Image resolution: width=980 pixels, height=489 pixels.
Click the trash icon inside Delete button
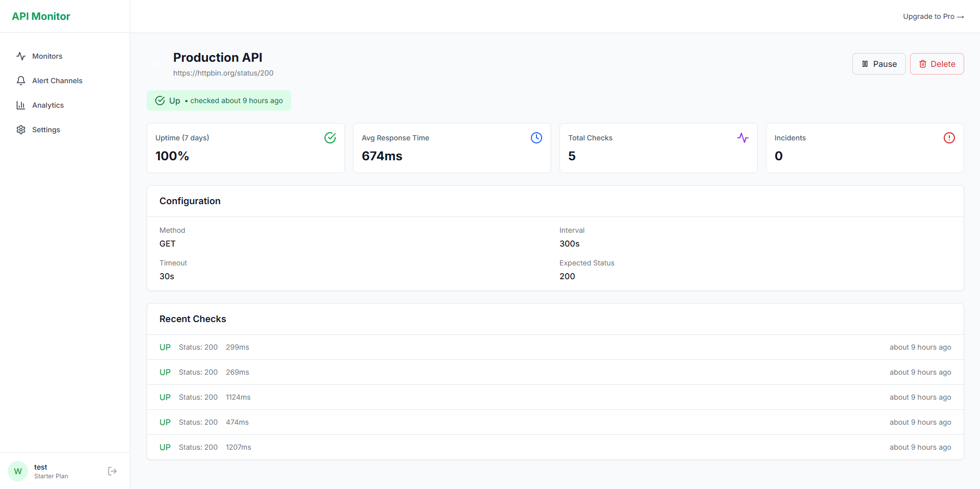923,64
